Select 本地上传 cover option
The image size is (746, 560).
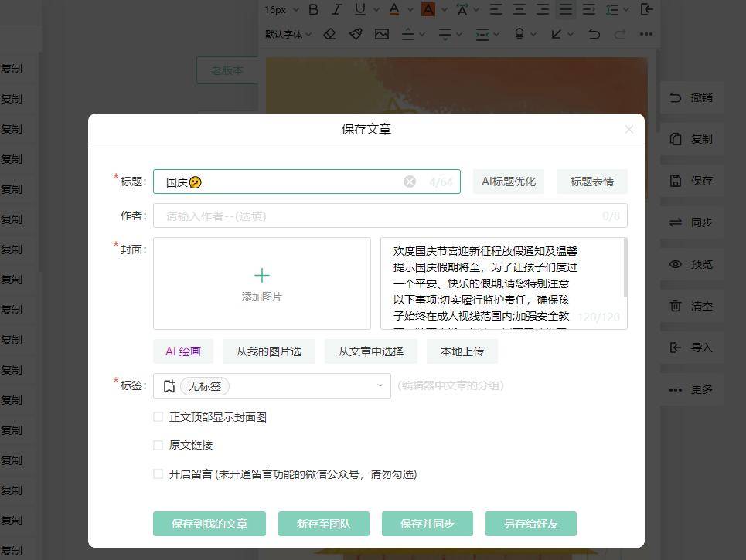[462, 351]
